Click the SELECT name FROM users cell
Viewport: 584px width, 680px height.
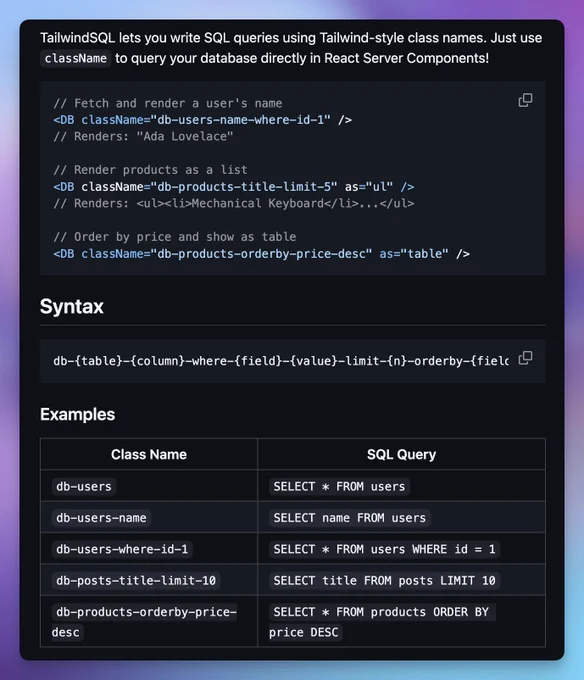tap(401, 517)
